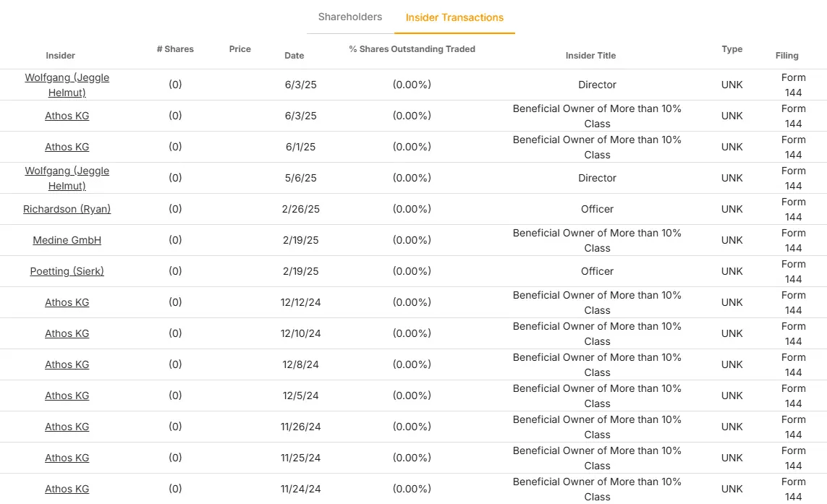Click UNK type in the 11/24/24 row
Viewport: 827px width, 504px height.
[732, 490]
